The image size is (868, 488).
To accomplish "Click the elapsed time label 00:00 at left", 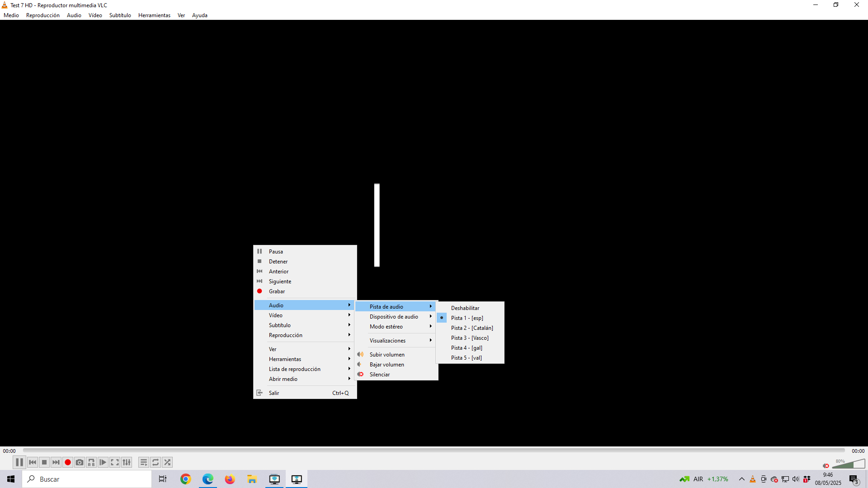I will (9, 451).
